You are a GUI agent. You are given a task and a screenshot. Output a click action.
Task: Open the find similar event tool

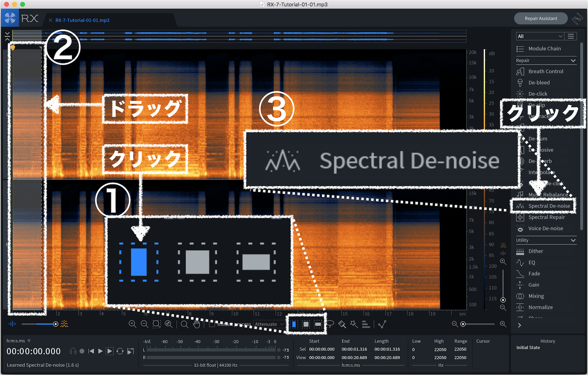click(x=382, y=324)
